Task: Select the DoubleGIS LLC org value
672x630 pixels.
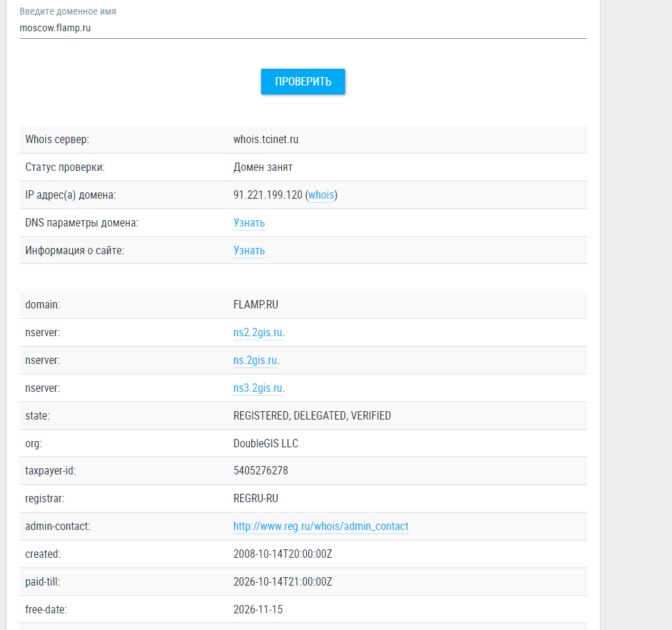Action: [266, 443]
